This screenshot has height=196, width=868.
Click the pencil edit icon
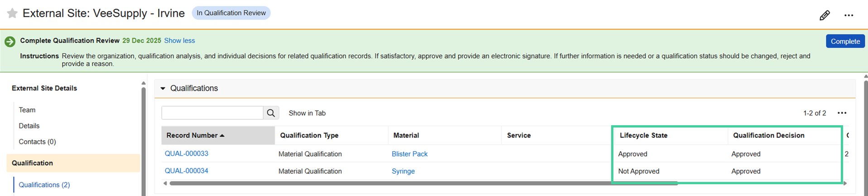click(825, 15)
